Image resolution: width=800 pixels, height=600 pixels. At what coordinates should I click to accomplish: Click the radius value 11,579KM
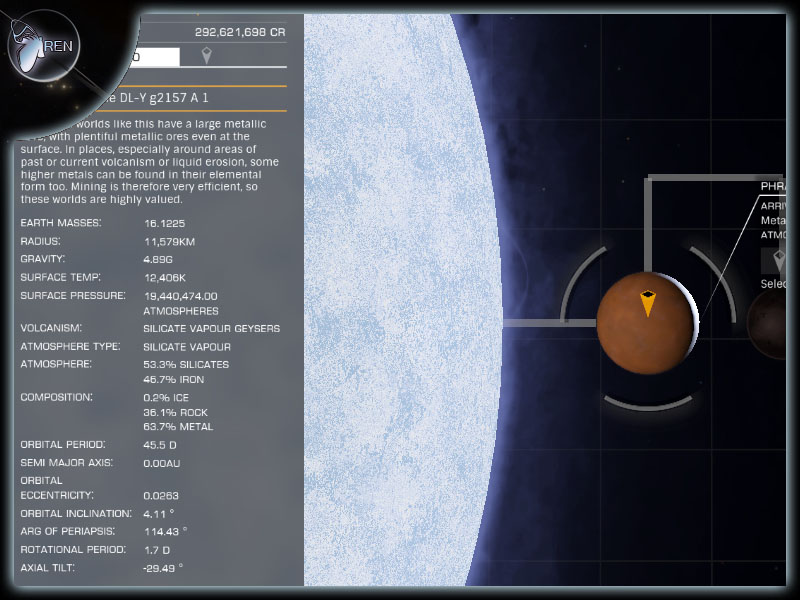tap(169, 242)
